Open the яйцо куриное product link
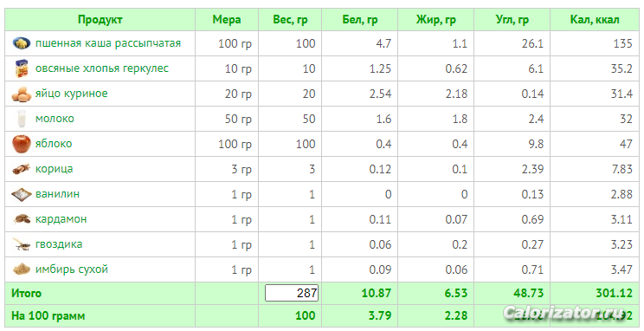The width and height of the screenshot is (644, 331). coord(72,94)
